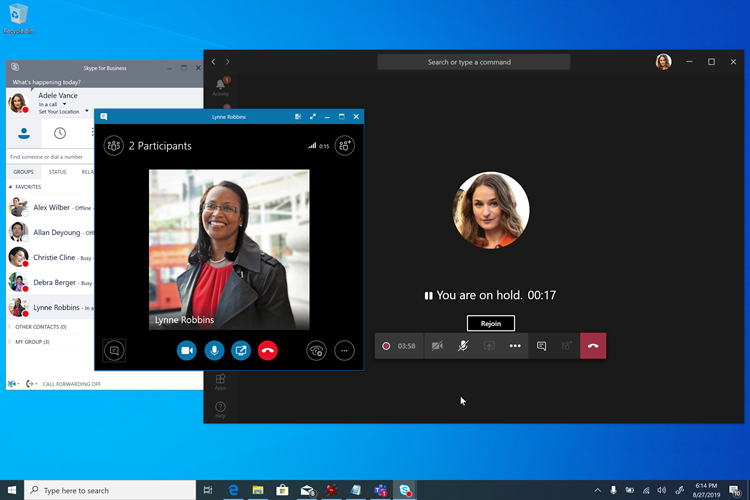The image size is (750, 500).
Task: Open participants list in Skype call window
Action: (x=113, y=146)
